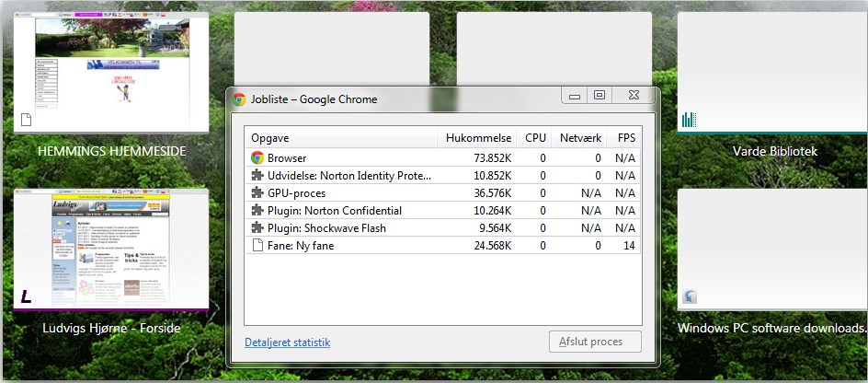
Task: Maximize the Jobliste window
Action: point(600,96)
